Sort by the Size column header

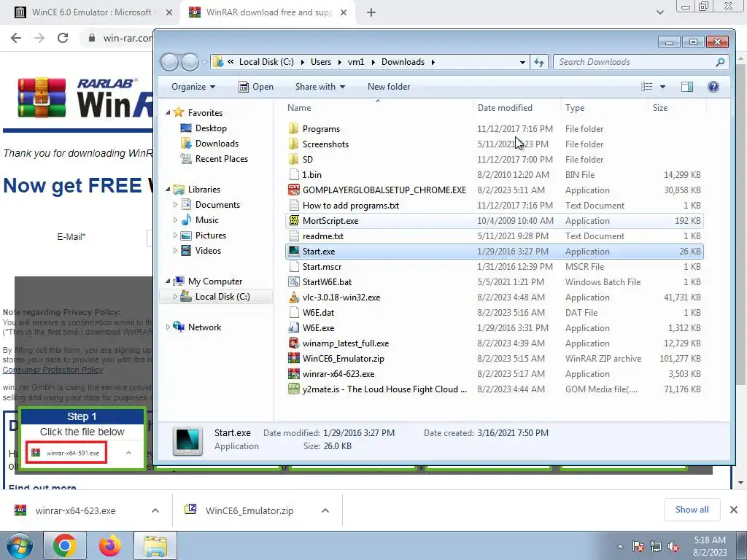(x=676, y=108)
